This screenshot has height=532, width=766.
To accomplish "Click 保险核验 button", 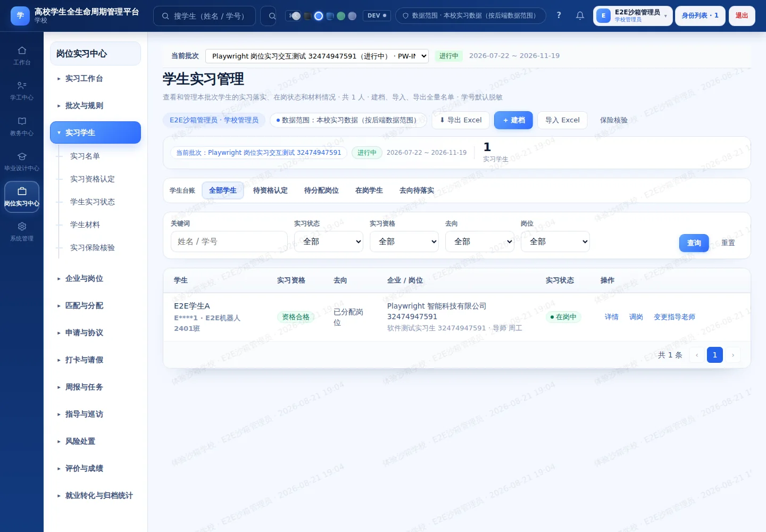I will [x=614, y=120].
